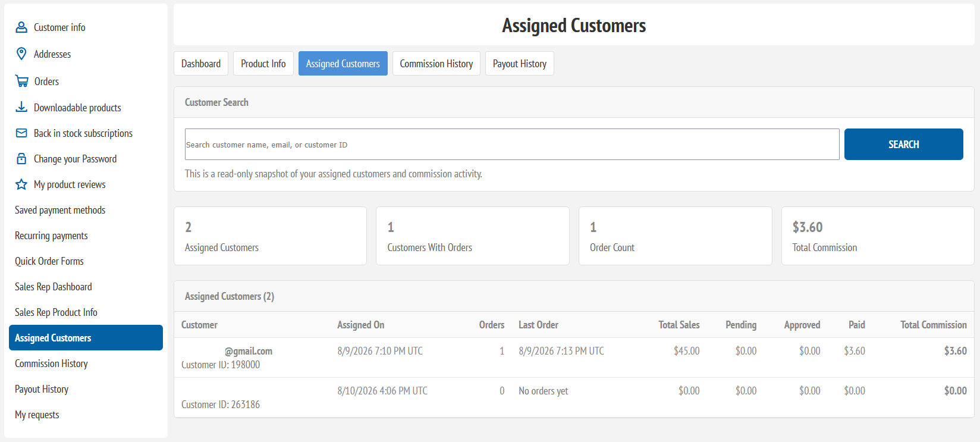
Task: Switch to the Payout History tab
Action: (520, 64)
